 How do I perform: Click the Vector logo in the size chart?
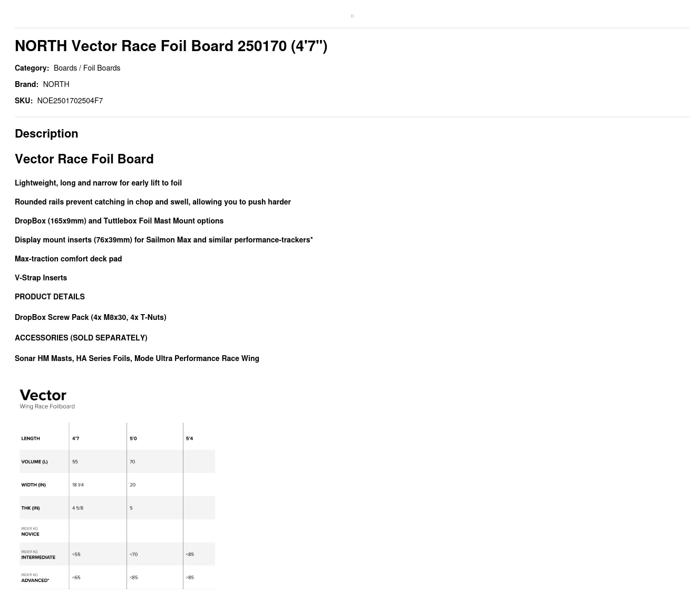point(43,395)
